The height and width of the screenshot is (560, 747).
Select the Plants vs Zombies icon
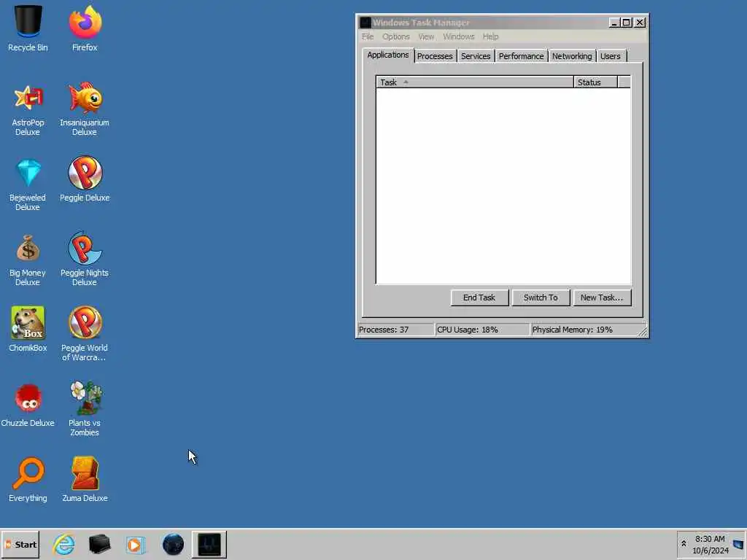[85, 408]
